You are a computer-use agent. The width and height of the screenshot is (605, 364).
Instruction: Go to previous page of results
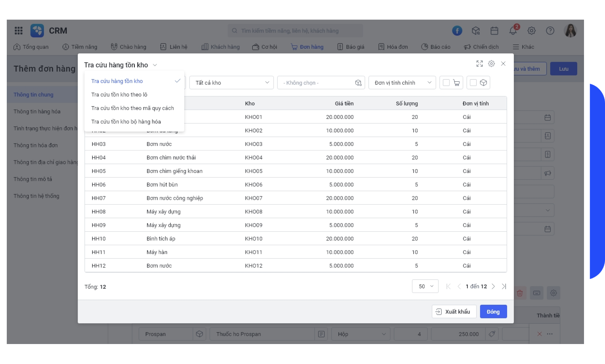click(x=459, y=286)
